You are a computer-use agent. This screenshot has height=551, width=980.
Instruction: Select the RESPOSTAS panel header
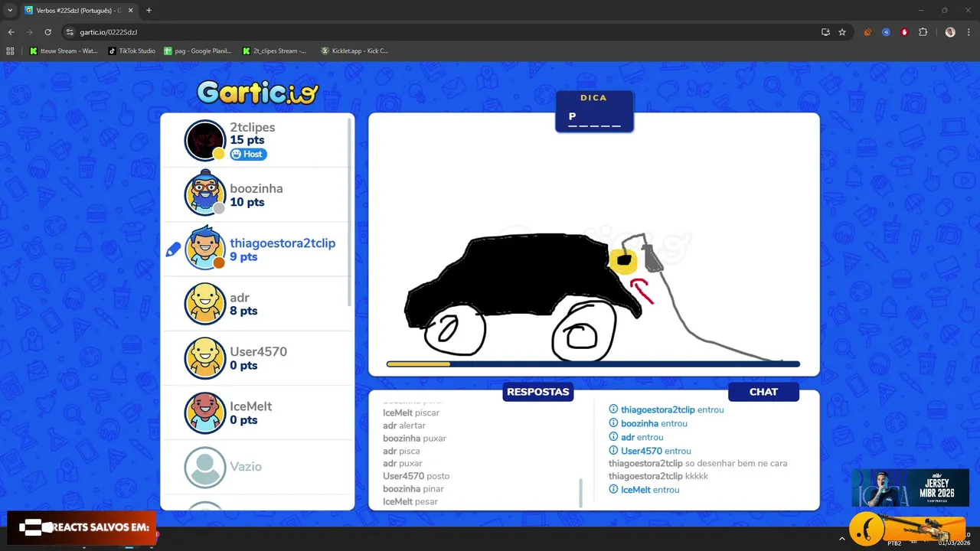point(537,392)
